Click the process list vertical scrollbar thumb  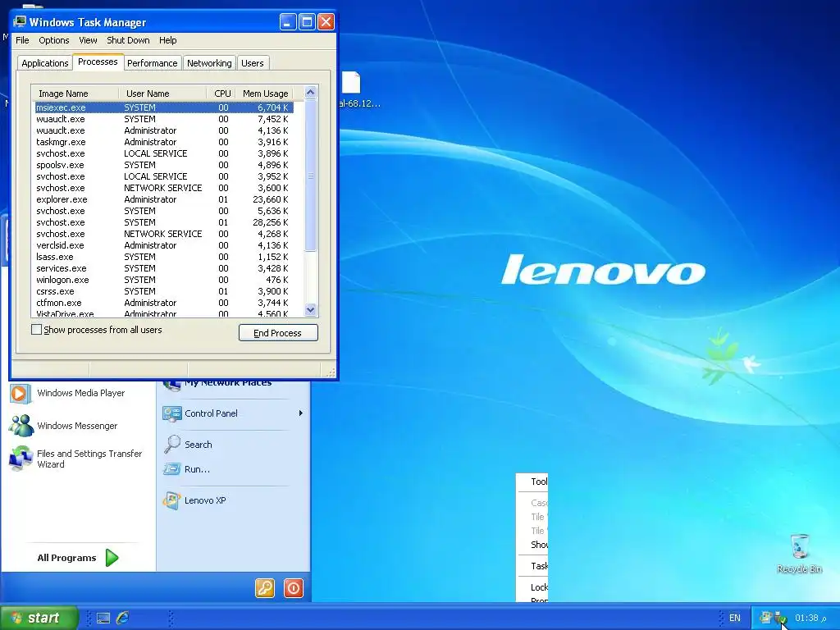[x=311, y=176]
